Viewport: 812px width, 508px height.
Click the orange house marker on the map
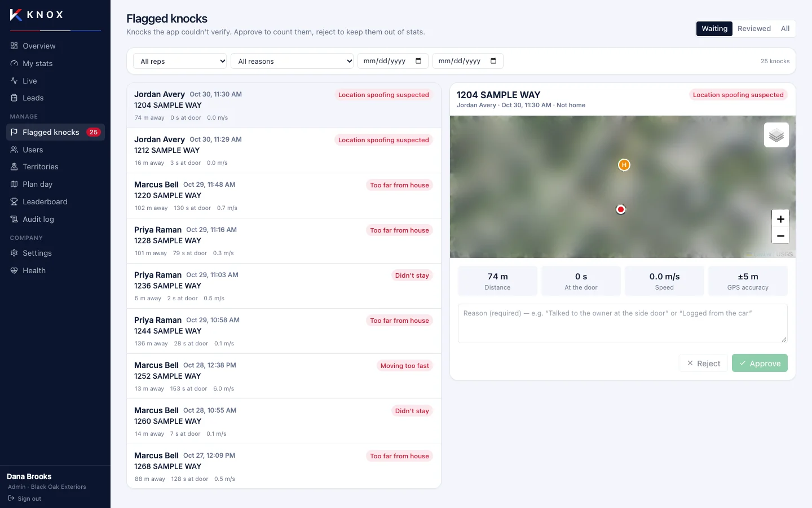pos(624,165)
